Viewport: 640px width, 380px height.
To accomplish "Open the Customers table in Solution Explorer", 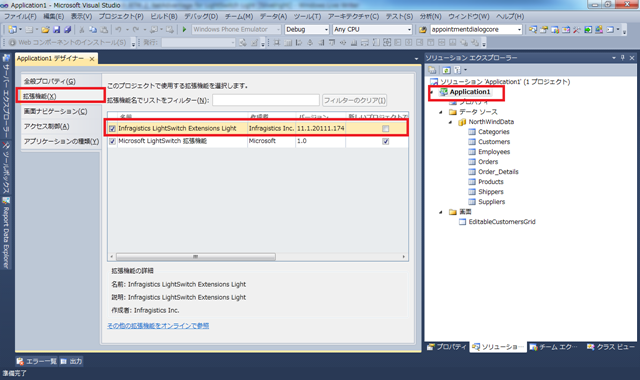I will click(494, 142).
